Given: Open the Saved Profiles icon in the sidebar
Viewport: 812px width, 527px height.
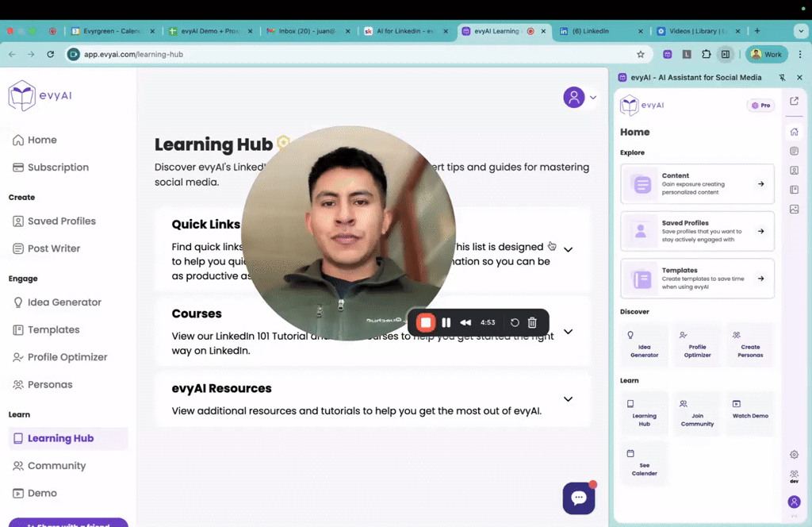Looking at the screenshot, I should tap(18, 221).
